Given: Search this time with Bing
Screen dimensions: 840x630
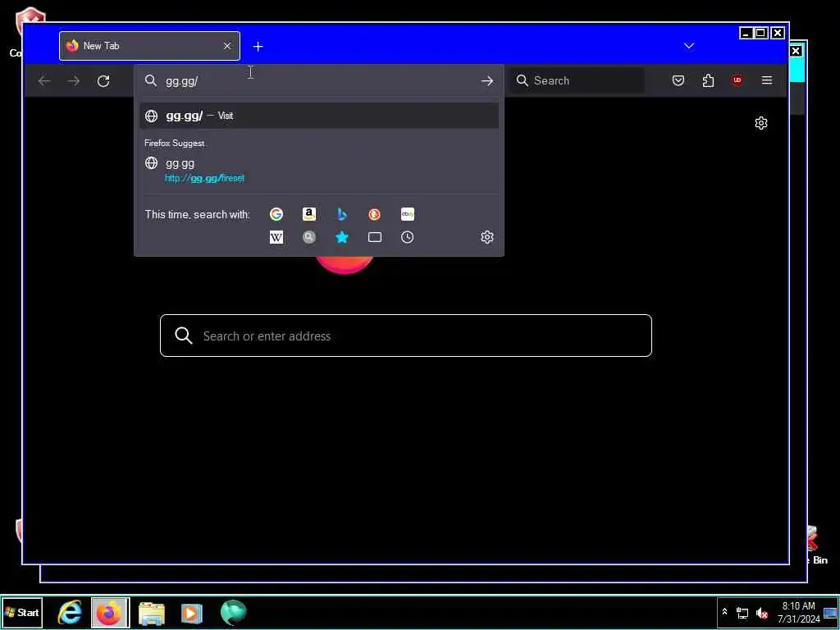Looking at the screenshot, I should (x=342, y=214).
